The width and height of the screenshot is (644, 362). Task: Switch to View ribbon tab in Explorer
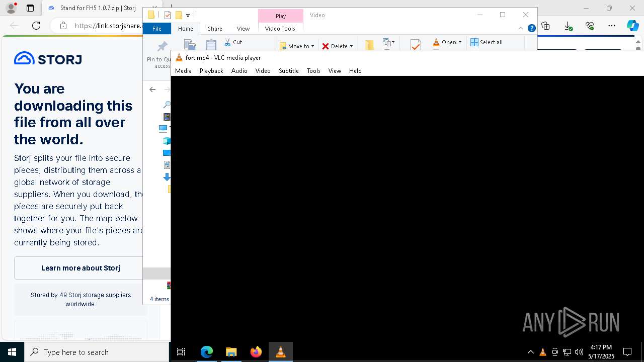pyautogui.click(x=243, y=29)
